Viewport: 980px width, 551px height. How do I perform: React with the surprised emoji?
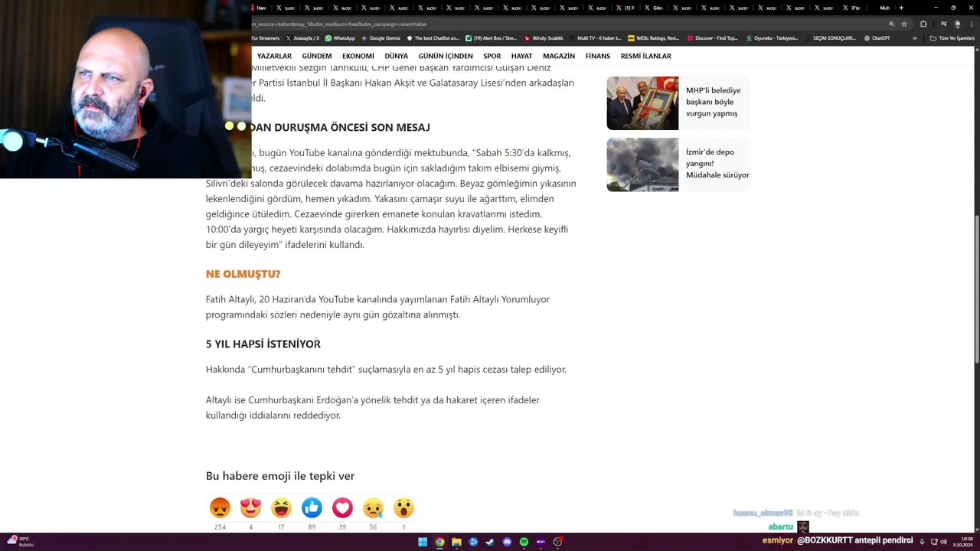click(403, 507)
